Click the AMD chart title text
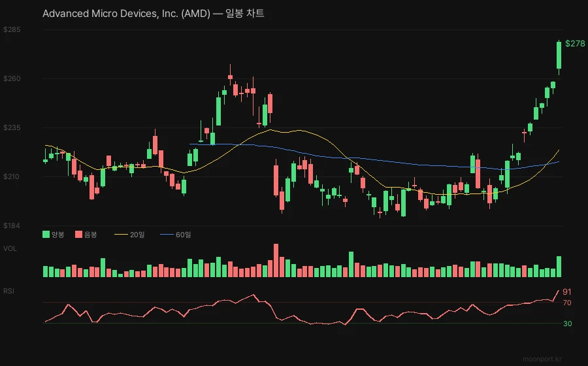Viewport: 588px width, 366px height. point(154,14)
